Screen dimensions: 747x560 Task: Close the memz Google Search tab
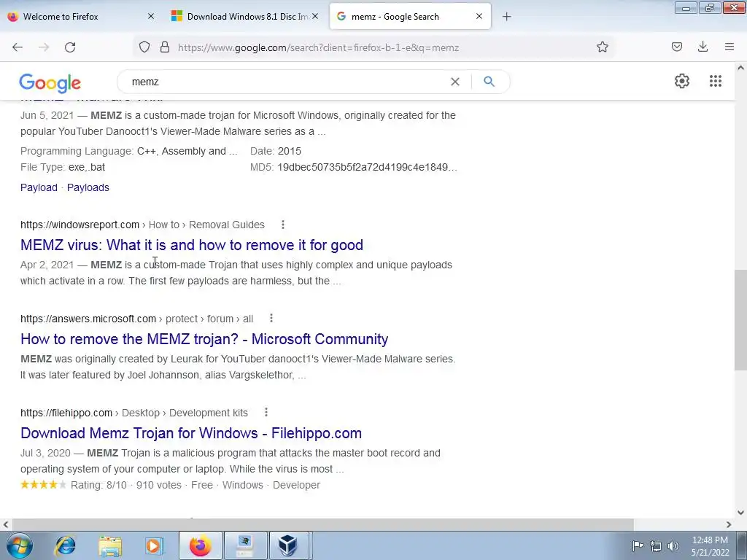click(x=479, y=17)
